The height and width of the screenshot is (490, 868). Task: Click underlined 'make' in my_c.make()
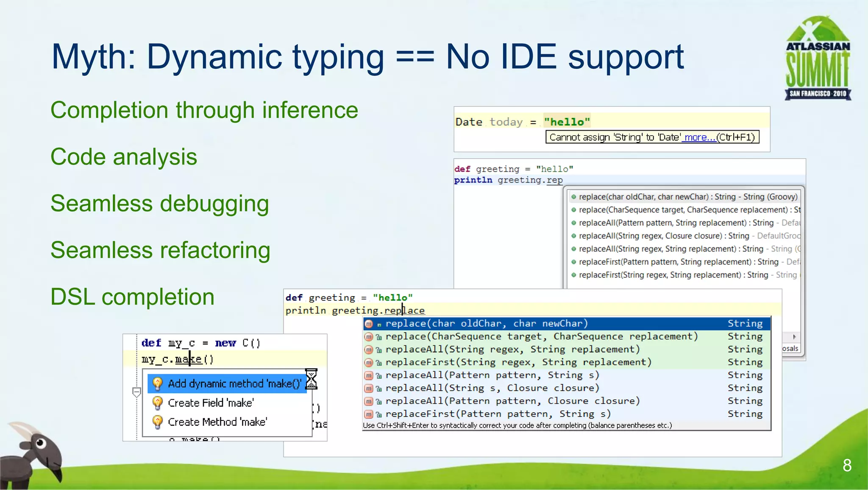189,359
